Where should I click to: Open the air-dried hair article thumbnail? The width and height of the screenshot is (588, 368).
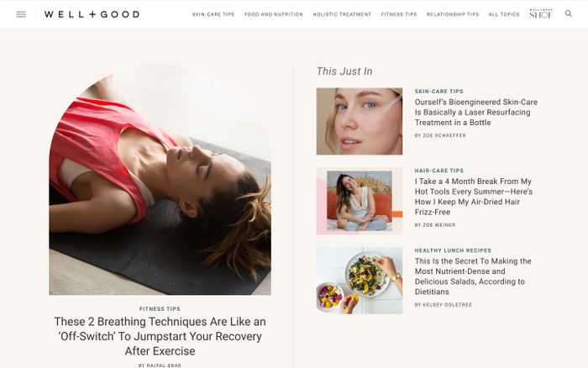(x=360, y=201)
